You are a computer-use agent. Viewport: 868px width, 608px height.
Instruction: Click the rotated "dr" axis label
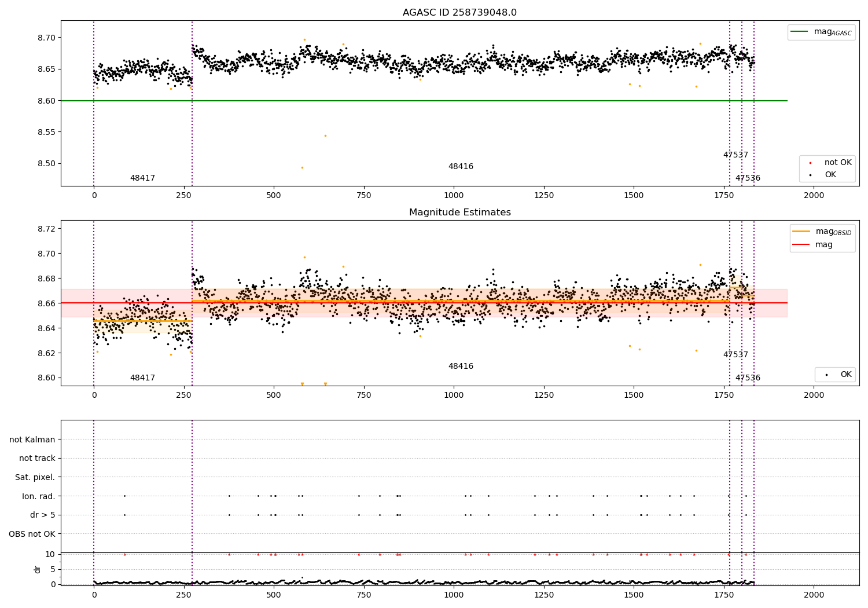pos(38,569)
